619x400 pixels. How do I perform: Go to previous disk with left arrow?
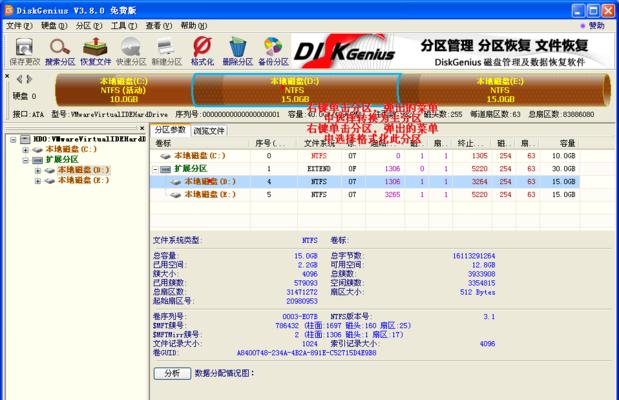(19, 79)
